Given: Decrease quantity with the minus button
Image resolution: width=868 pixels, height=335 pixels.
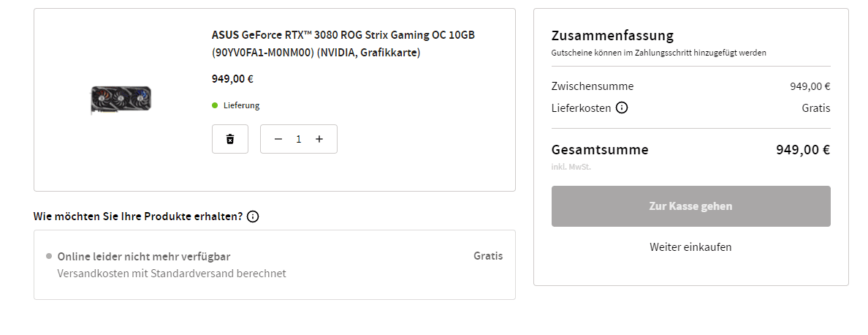Looking at the screenshot, I should coord(278,139).
